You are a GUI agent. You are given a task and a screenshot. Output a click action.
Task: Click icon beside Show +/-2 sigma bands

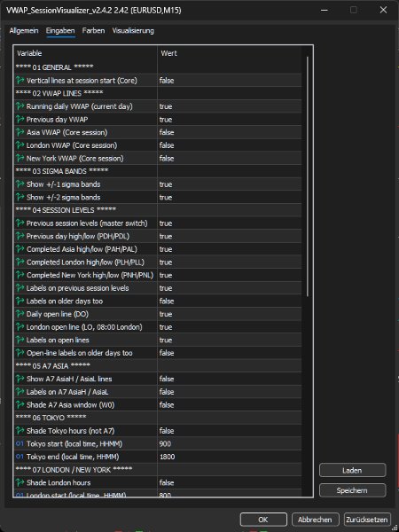point(20,197)
